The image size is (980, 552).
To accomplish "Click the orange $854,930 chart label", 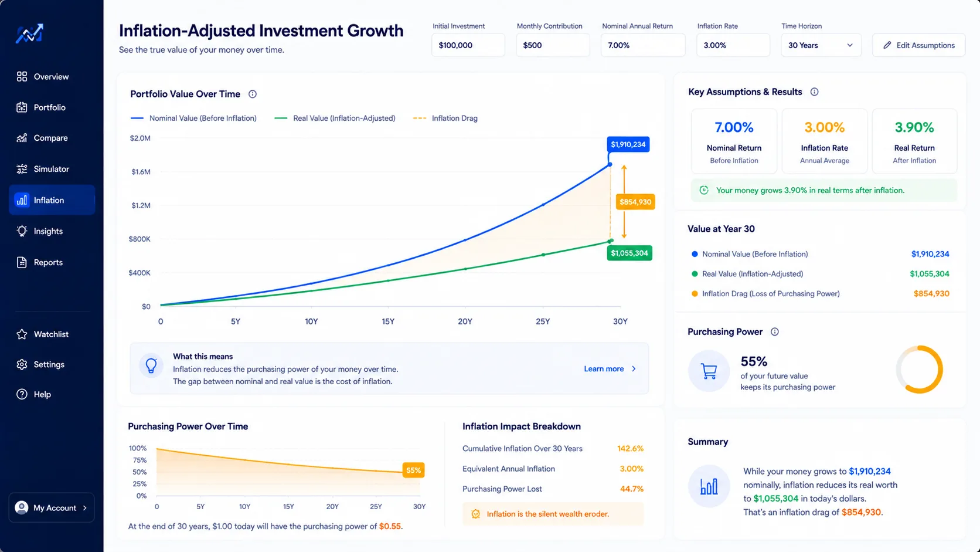I will 635,202.
